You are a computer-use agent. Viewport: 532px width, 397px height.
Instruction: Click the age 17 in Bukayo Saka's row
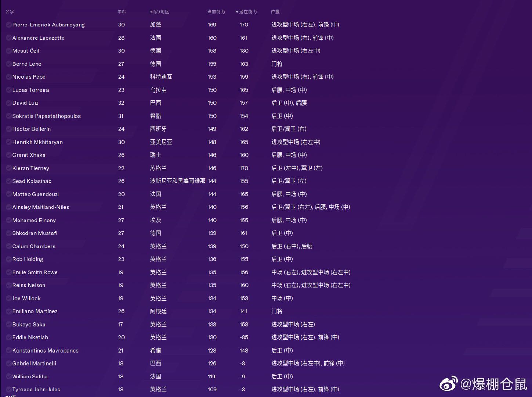click(121, 325)
